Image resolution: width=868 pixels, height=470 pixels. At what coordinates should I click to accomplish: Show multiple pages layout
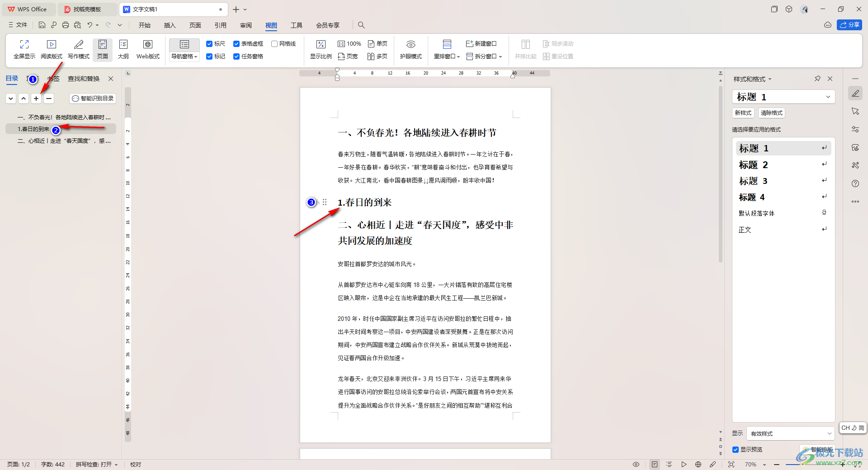(x=377, y=56)
